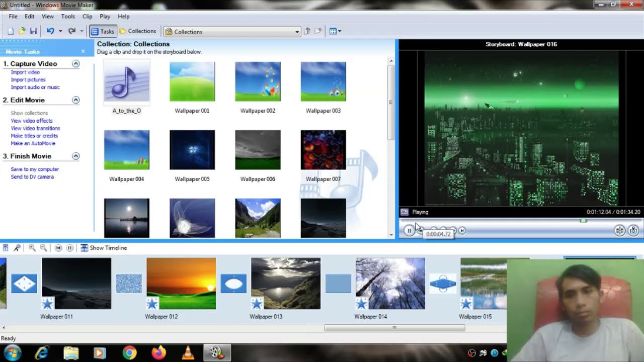Collapse the Finish Movie section

point(75,156)
